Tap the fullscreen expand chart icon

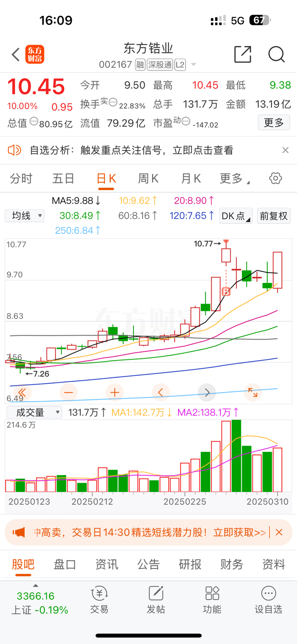[x=253, y=393]
